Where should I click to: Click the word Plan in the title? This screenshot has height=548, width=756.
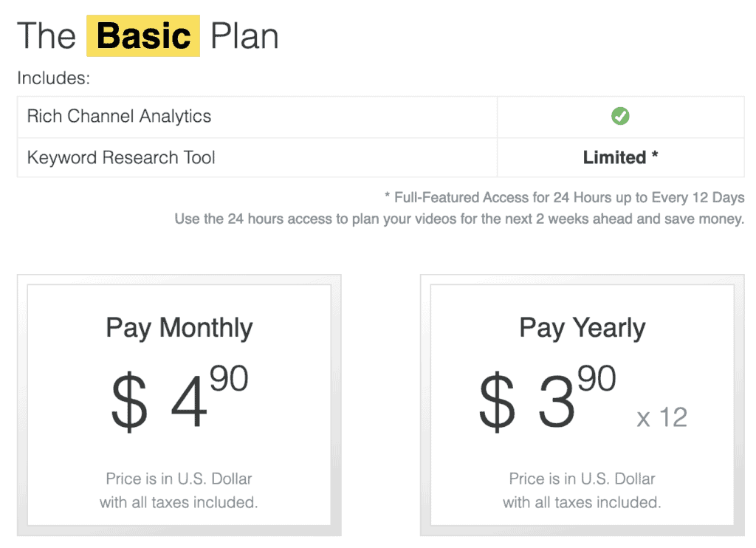coord(244,35)
